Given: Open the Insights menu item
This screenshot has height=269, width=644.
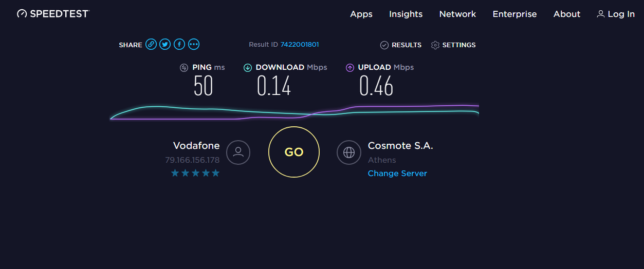Looking at the screenshot, I should (x=406, y=14).
